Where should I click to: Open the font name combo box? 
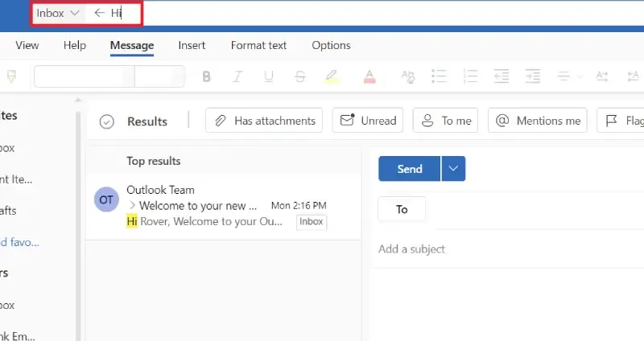click(x=85, y=76)
